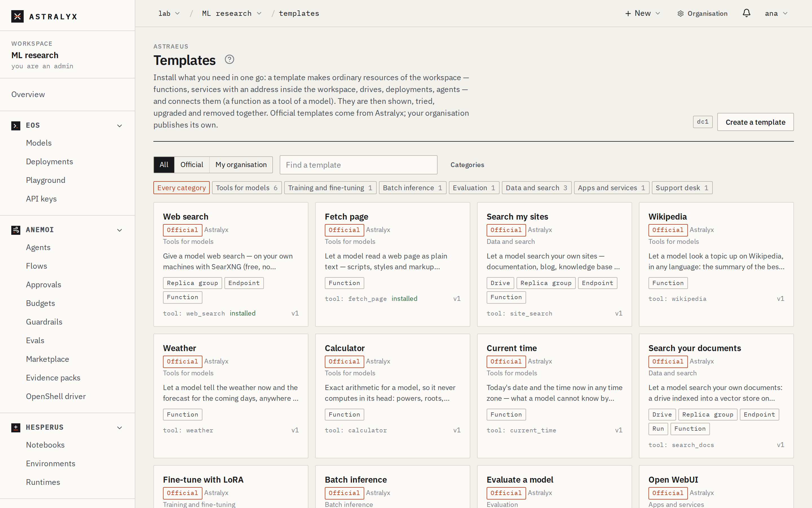Open the notifications bell
This screenshot has width=812, height=508.
[746, 13]
